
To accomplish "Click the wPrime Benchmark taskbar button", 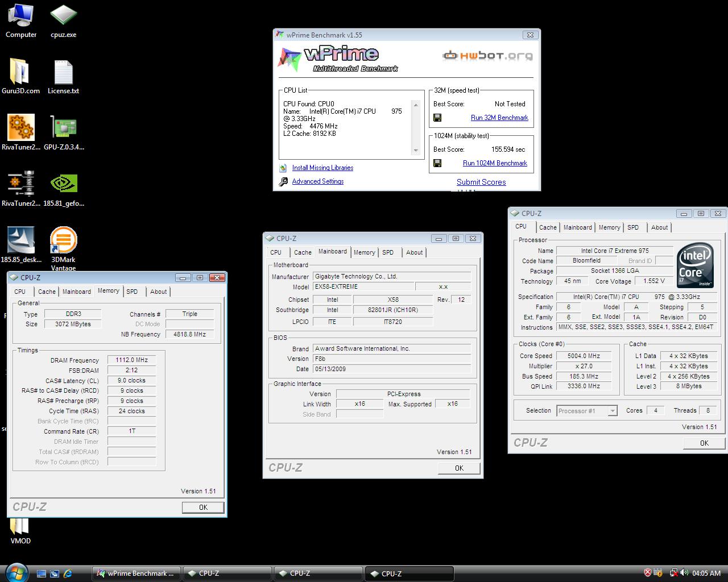I will pos(136,573).
